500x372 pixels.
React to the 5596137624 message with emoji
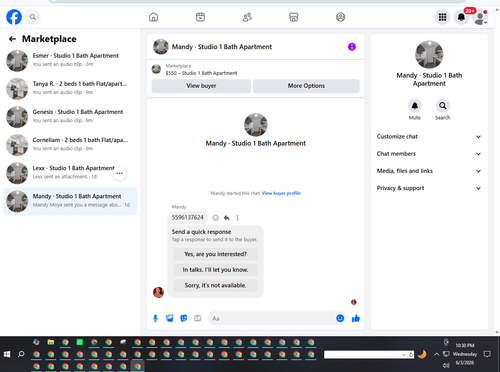216,218
